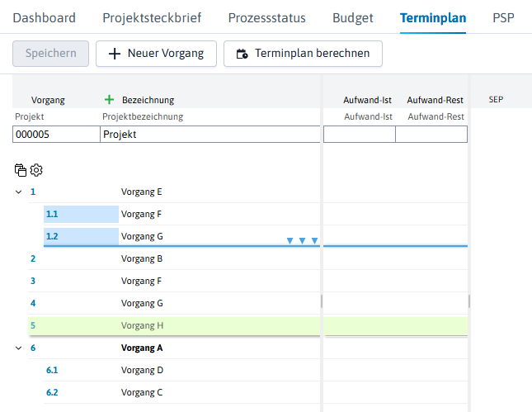
Task: Select the Terminplan tab
Action: coord(433,17)
